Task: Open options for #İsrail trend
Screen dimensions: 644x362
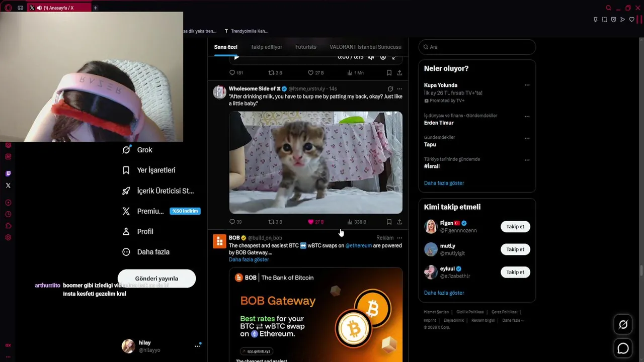Action: [x=527, y=160]
